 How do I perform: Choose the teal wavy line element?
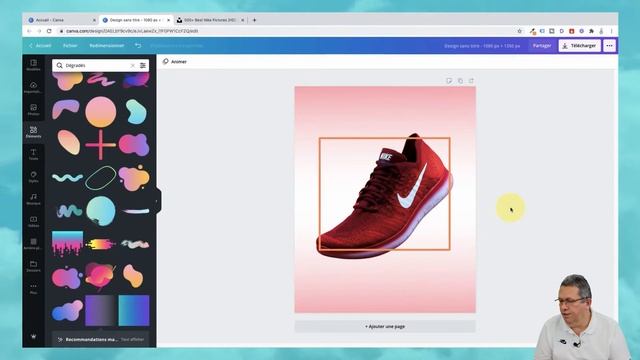(67, 178)
